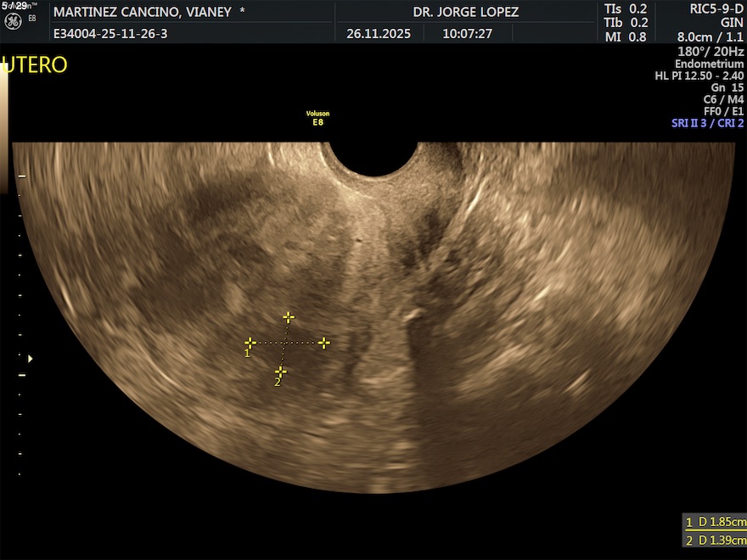Click the patient name field
Image resolution: width=747 pixels, height=560 pixels.
(149, 12)
